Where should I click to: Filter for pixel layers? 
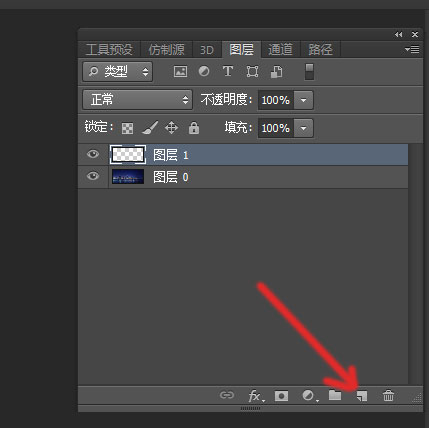click(180, 71)
